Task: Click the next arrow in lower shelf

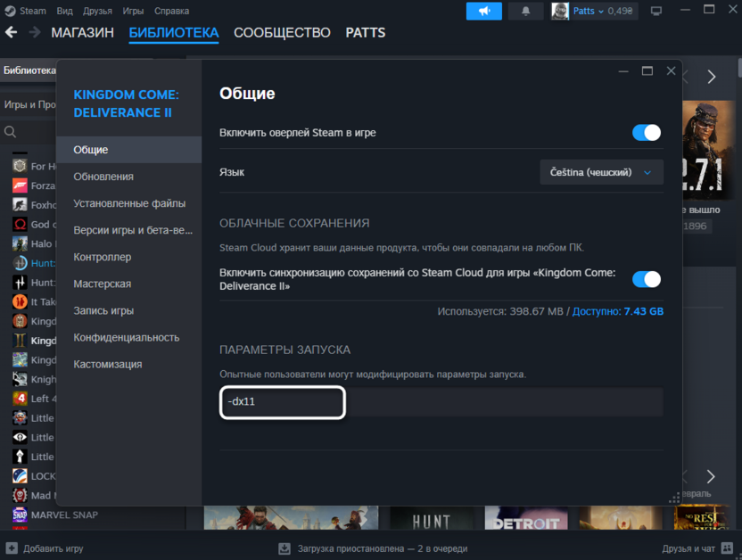Action: (711, 477)
